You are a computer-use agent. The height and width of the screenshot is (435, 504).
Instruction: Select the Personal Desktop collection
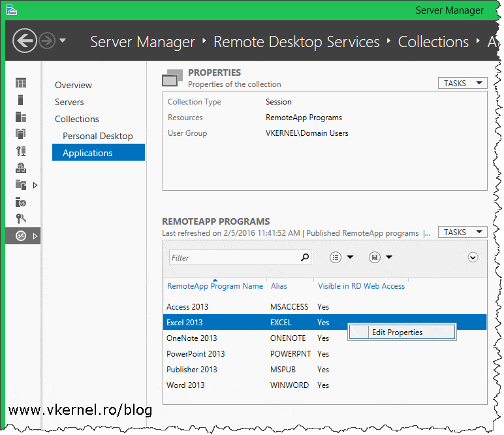(x=98, y=137)
